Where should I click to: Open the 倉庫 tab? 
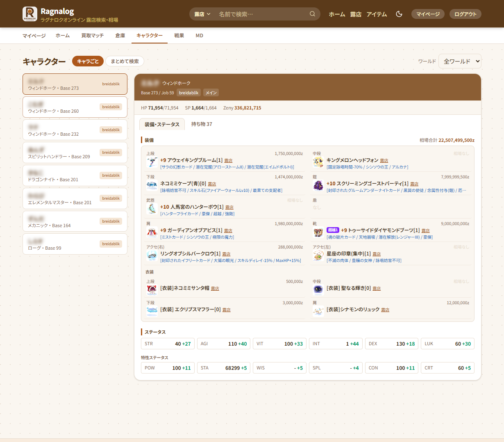[x=120, y=36]
